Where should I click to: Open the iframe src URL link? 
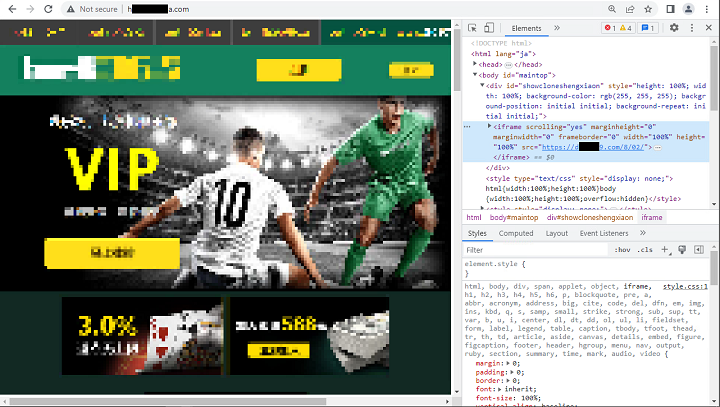(x=593, y=147)
